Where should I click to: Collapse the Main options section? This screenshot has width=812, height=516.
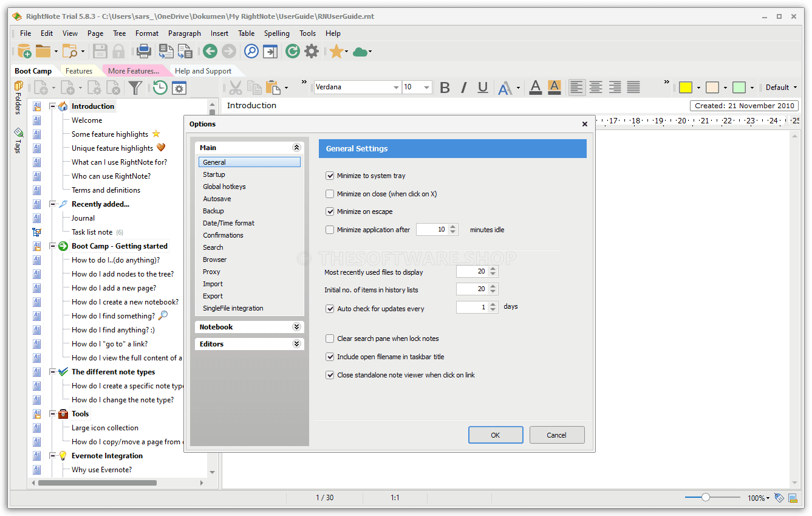pyautogui.click(x=296, y=148)
